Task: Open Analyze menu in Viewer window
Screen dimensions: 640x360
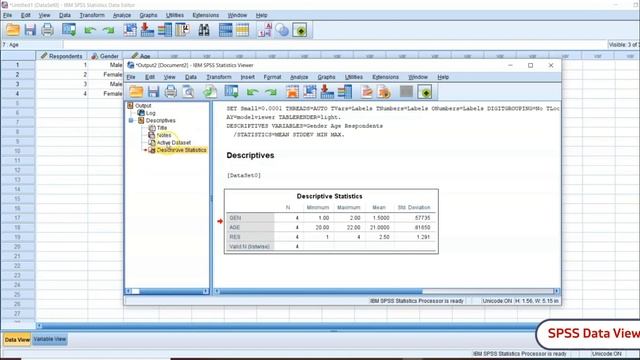Action: coord(299,77)
